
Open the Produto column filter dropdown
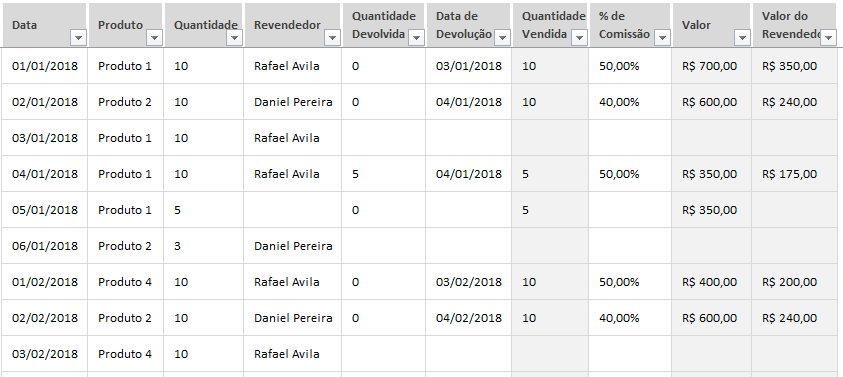(154, 38)
